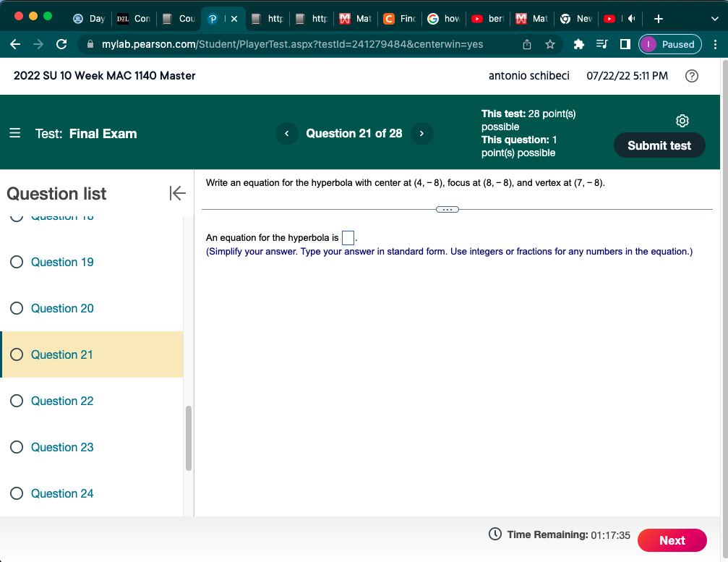Open Chrome's three-dot options menu
Image resolution: width=728 pixels, height=562 pixels.
coord(715,44)
